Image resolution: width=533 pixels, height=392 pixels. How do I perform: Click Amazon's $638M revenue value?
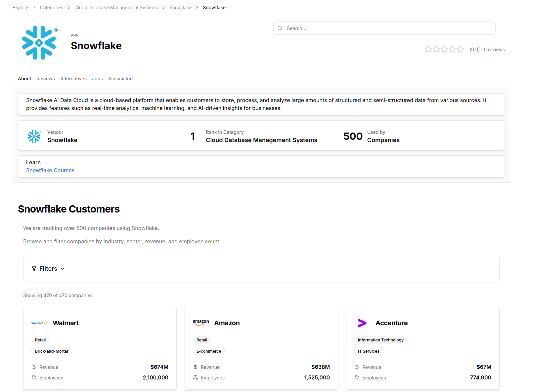[x=321, y=367]
